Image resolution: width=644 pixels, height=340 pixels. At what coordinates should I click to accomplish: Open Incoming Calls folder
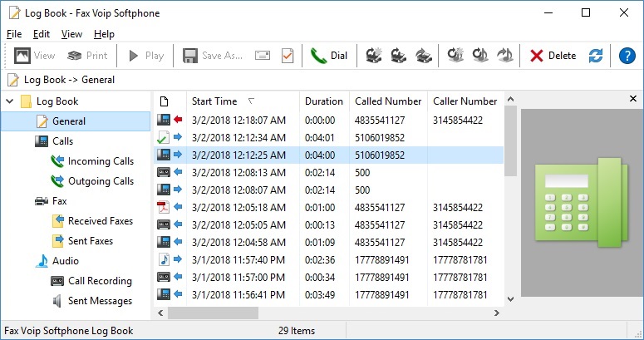click(92, 161)
